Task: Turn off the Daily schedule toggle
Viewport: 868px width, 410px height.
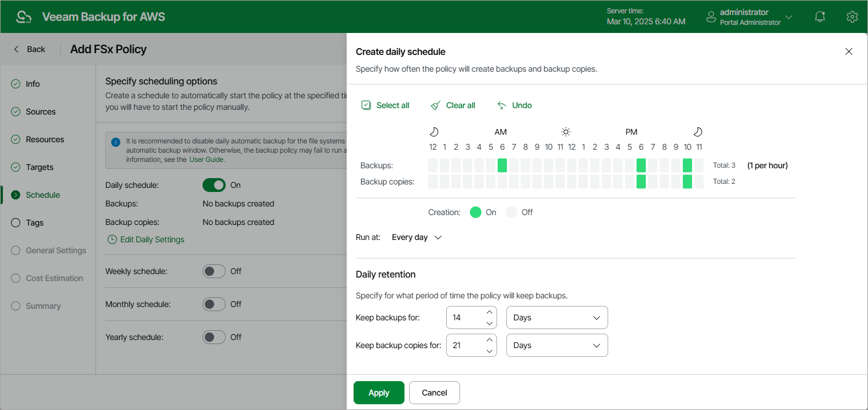Action: 214,185
